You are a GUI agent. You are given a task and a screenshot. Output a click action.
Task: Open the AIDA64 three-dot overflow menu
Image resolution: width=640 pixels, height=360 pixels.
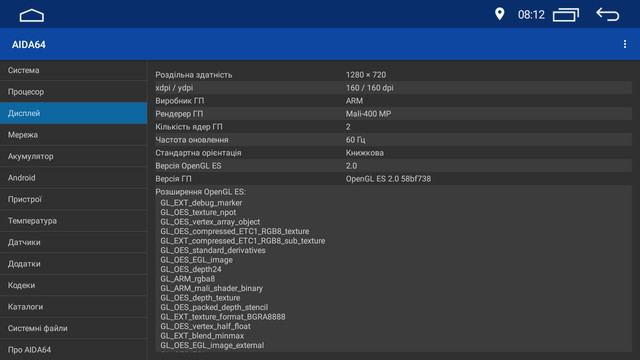click(624, 44)
